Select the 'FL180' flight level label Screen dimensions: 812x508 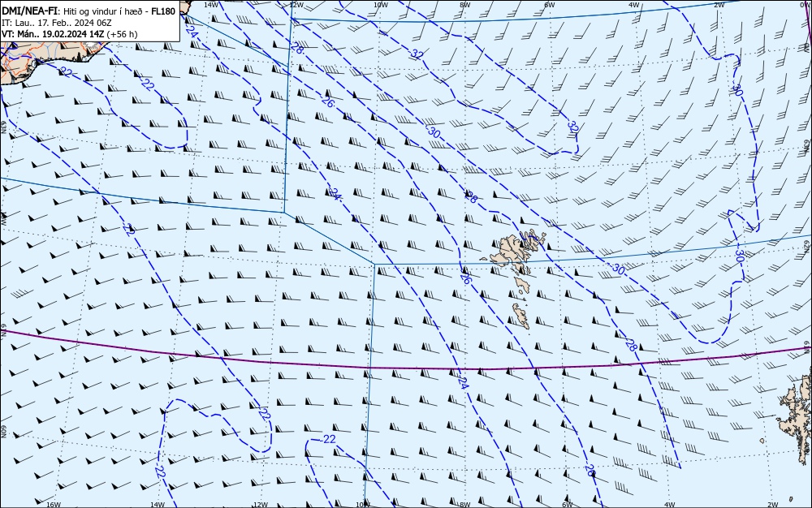click(163, 12)
